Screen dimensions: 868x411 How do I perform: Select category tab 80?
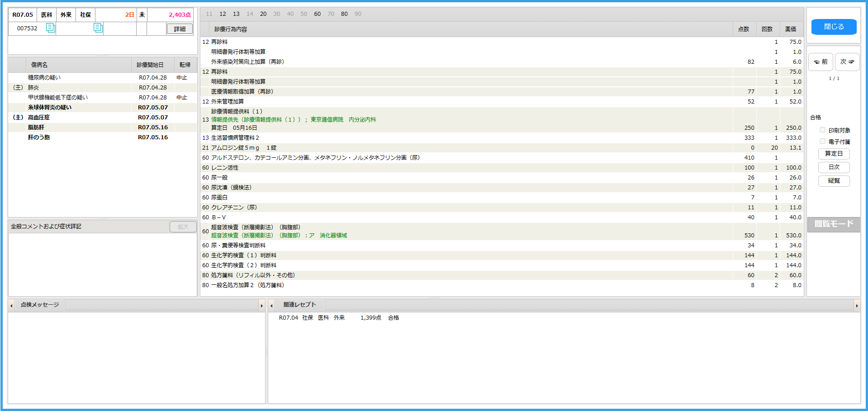(x=345, y=14)
